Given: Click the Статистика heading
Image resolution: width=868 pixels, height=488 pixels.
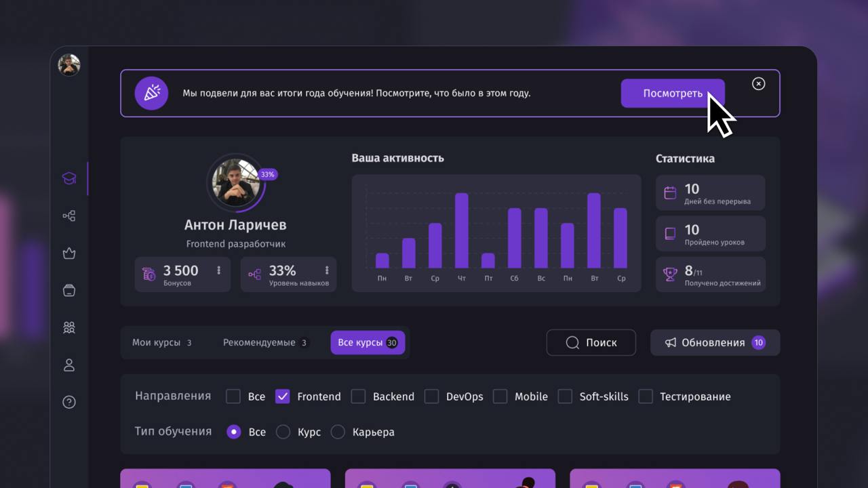Looking at the screenshot, I should pos(685,159).
